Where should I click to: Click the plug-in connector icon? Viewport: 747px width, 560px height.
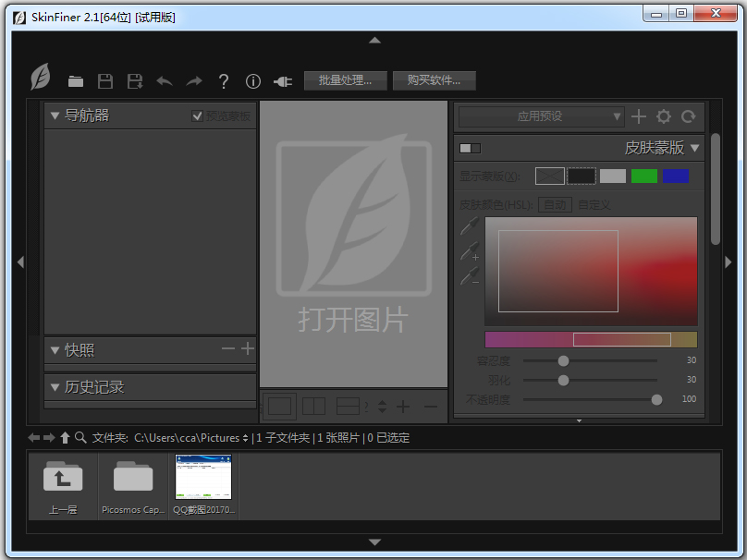(x=283, y=81)
